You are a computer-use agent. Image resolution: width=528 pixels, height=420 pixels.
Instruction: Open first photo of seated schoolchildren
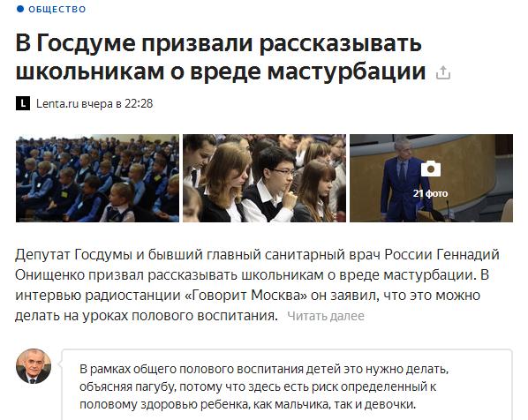[x=97, y=178]
